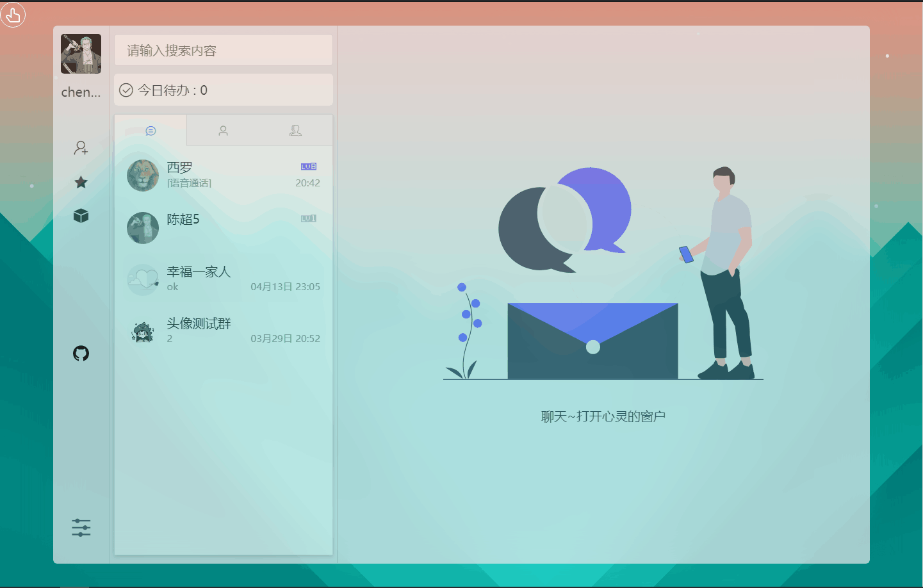Screen dimensions: 923x588
Task: Select the '04月13日 23:05' timestamp
Action: click(x=285, y=287)
